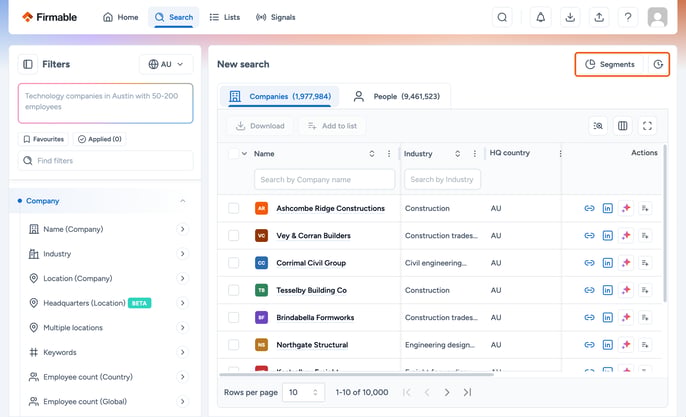
Task: Open the user profile avatar
Action: click(657, 17)
